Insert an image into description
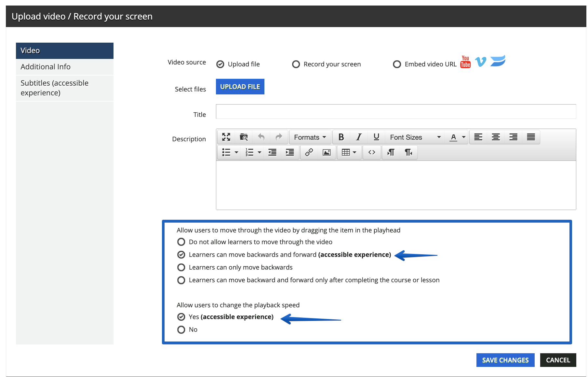This screenshot has width=588, height=377. coord(327,152)
